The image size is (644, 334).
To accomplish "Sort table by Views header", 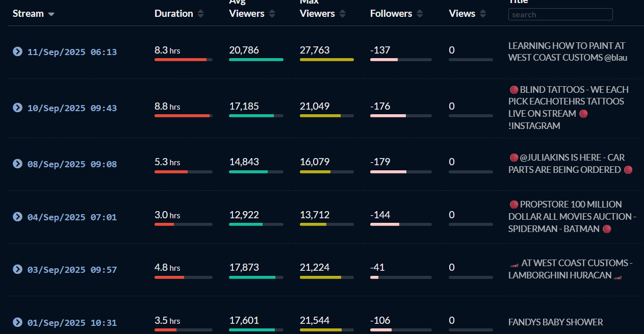I will (x=462, y=14).
